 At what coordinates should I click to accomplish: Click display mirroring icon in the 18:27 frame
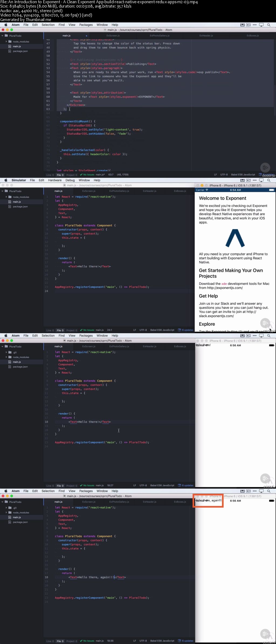[261, 336]
